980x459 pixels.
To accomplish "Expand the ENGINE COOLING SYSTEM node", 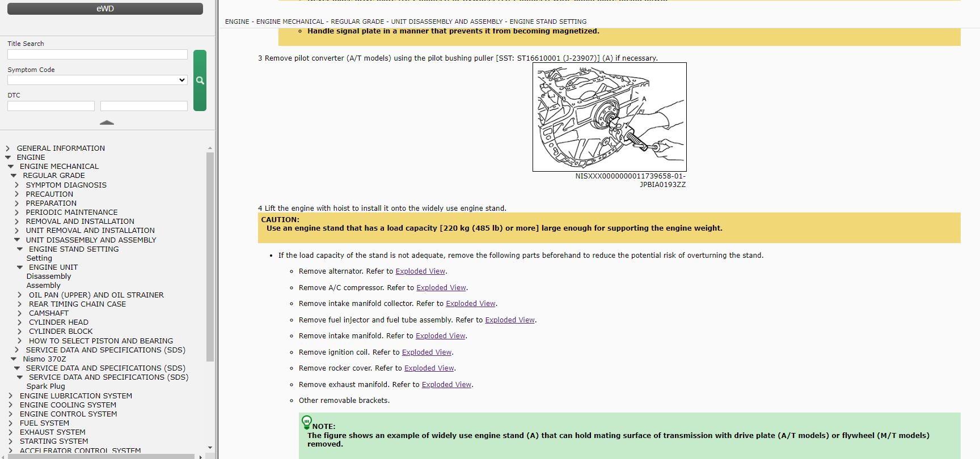I will [x=11, y=405].
